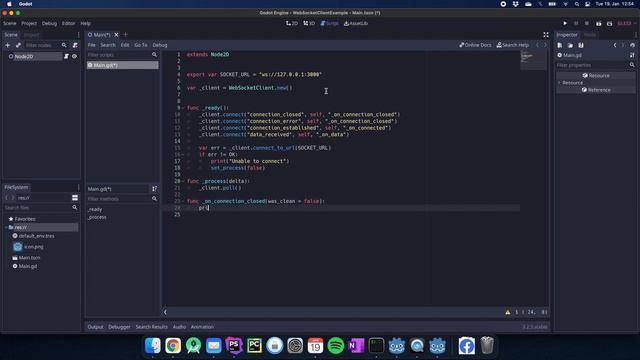Select the Favorites entry
The width and height of the screenshot is (640, 360).
click(x=24, y=219)
